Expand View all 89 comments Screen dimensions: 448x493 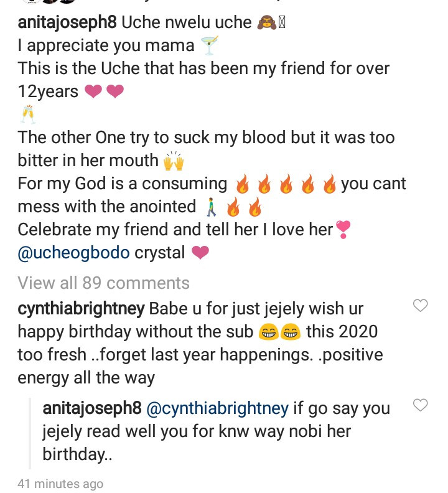(103, 283)
